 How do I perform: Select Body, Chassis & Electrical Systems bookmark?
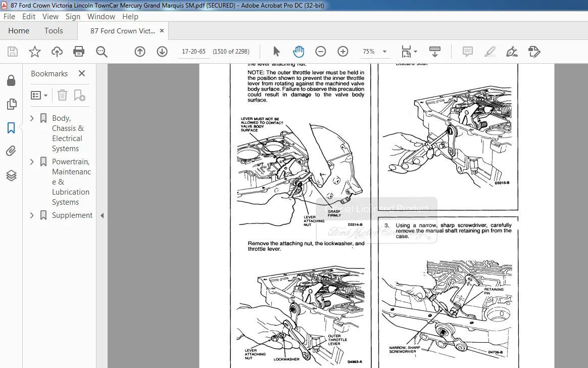pos(68,133)
